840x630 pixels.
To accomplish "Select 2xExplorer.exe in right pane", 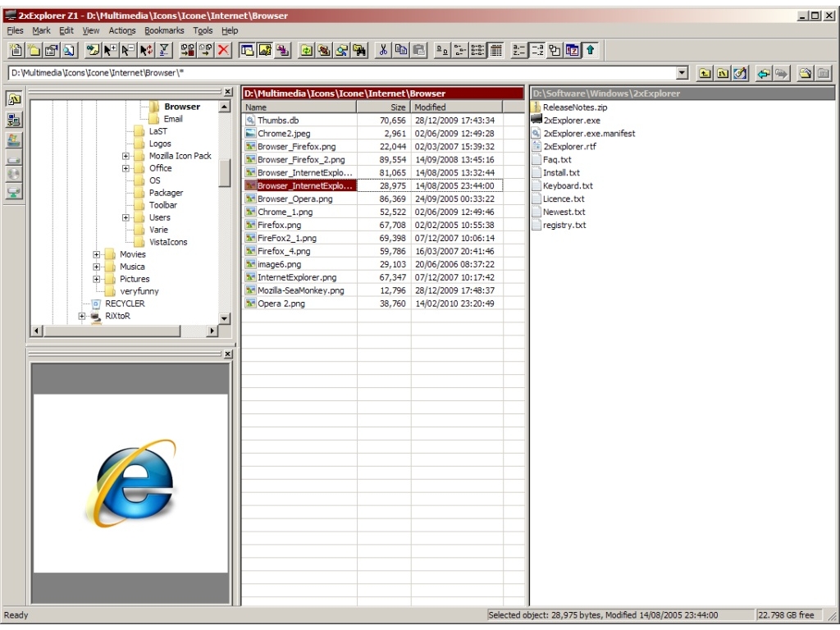I will point(572,121).
